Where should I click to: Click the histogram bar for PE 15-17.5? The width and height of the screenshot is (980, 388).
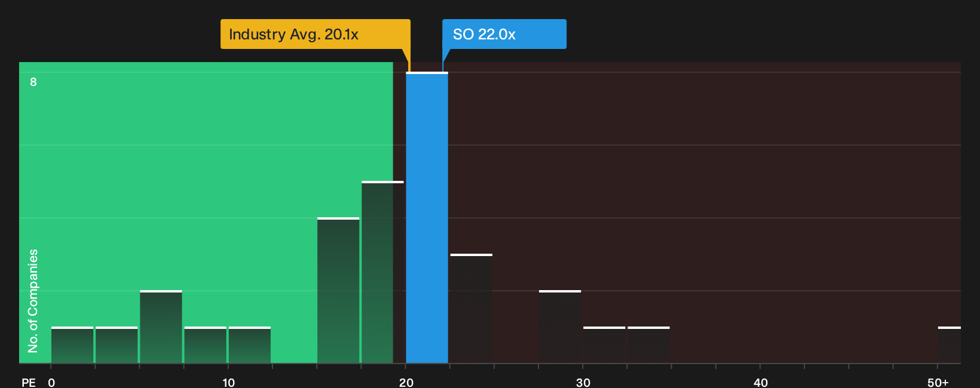[x=338, y=291]
